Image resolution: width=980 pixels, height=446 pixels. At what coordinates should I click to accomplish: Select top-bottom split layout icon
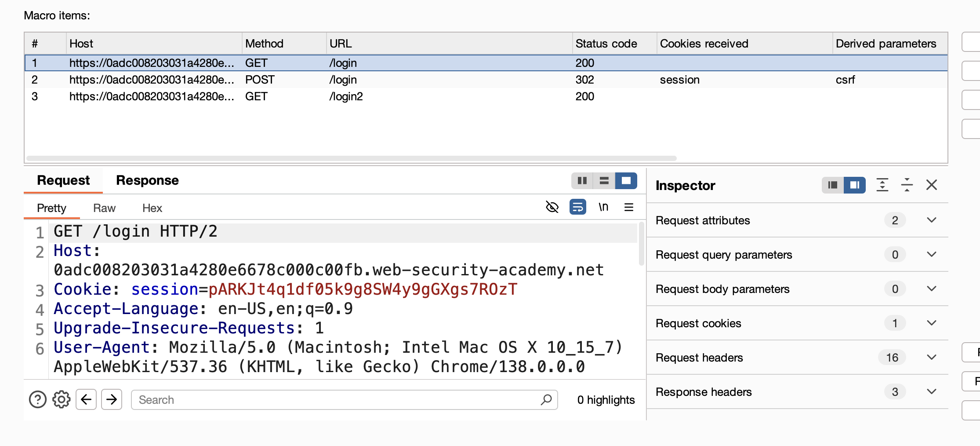point(604,181)
